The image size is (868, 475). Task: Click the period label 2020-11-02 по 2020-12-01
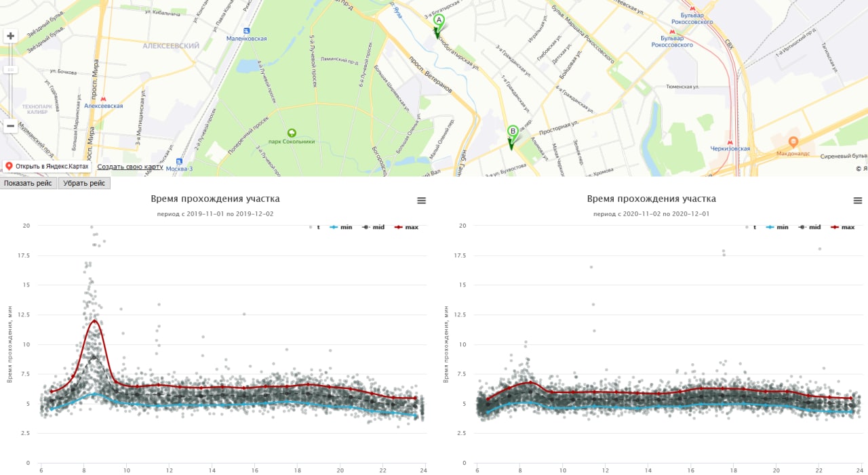point(651,213)
